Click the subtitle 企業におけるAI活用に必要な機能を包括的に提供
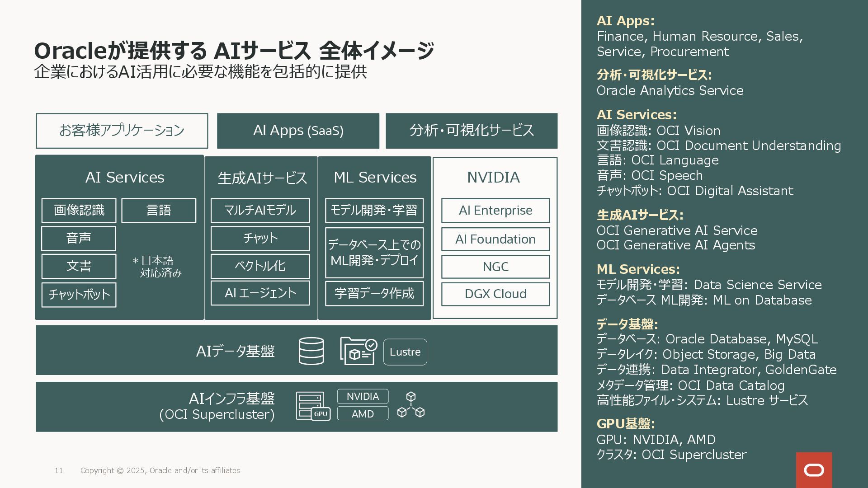 [200, 72]
